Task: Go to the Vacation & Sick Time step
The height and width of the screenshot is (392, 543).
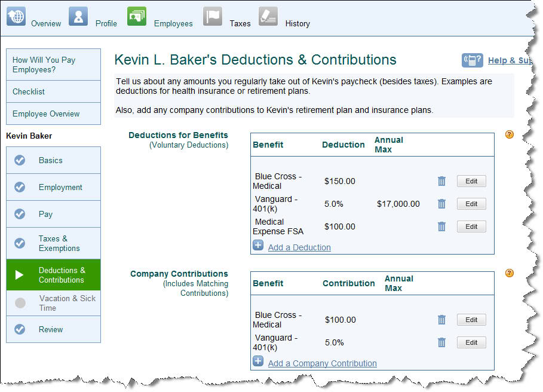Action: click(x=67, y=303)
